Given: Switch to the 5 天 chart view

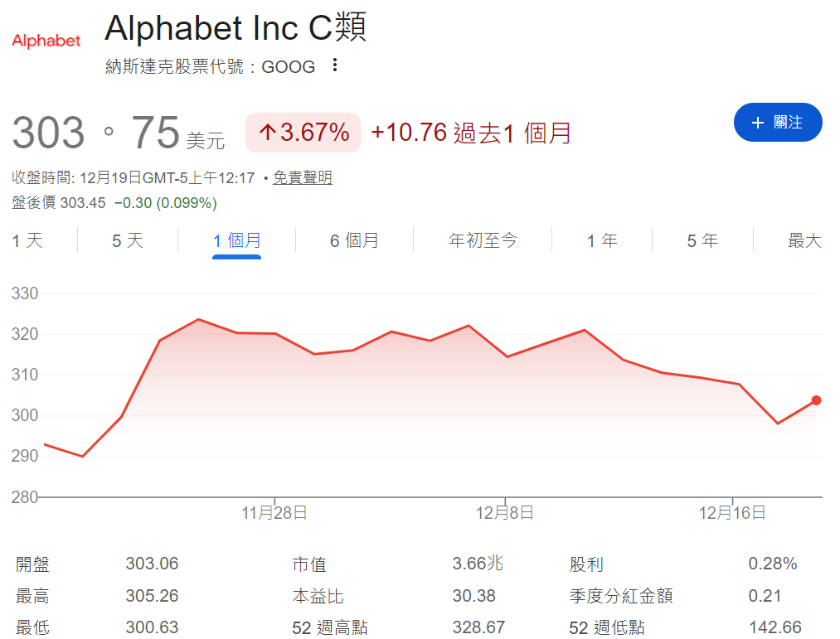Looking at the screenshot, I should coord(127,240).
